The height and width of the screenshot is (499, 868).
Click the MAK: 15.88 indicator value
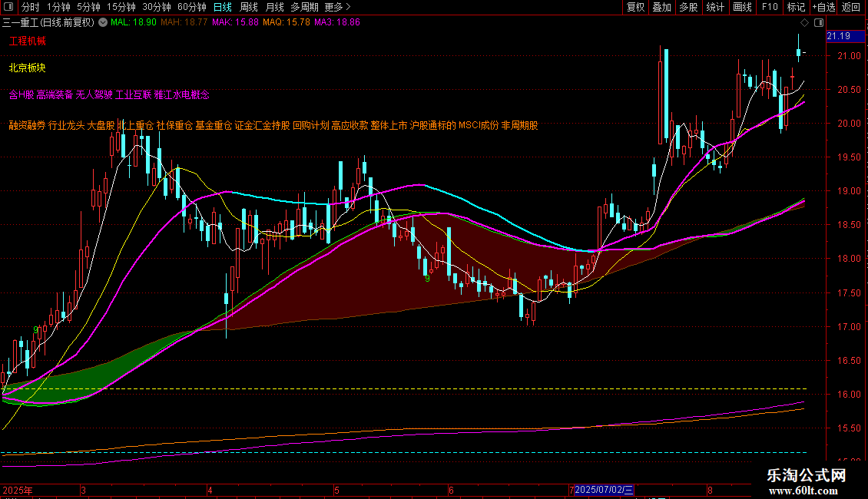coord(235,22)
